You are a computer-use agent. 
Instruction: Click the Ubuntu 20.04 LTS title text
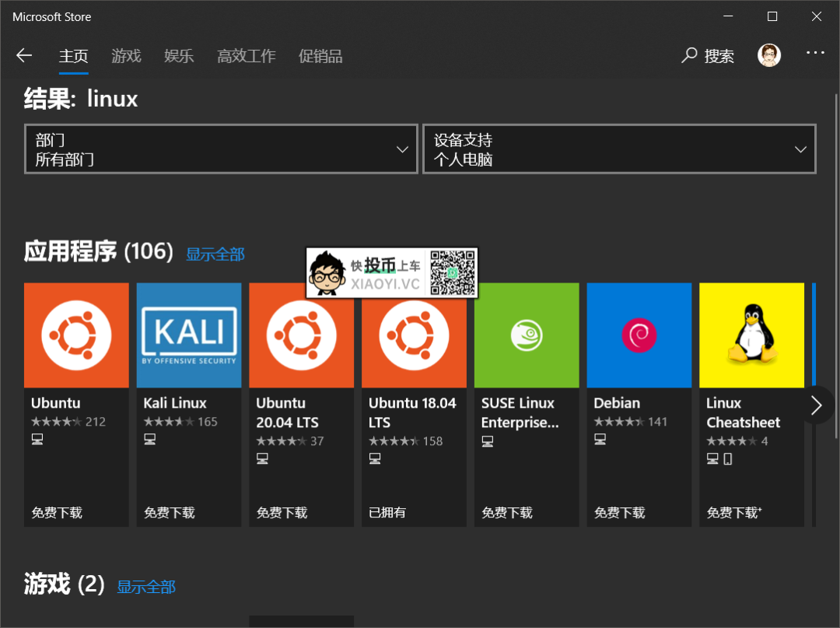click(288, 412)
